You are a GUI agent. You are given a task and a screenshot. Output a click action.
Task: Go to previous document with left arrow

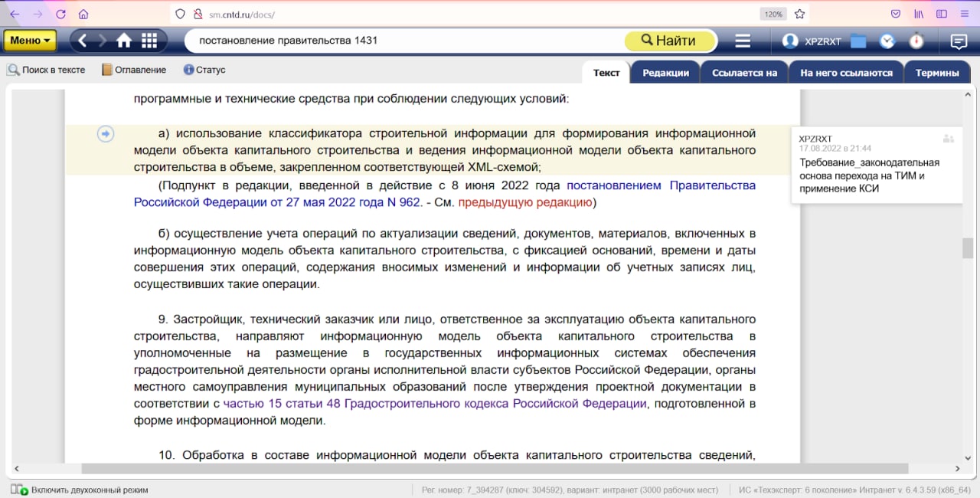[x=83, y=41]
